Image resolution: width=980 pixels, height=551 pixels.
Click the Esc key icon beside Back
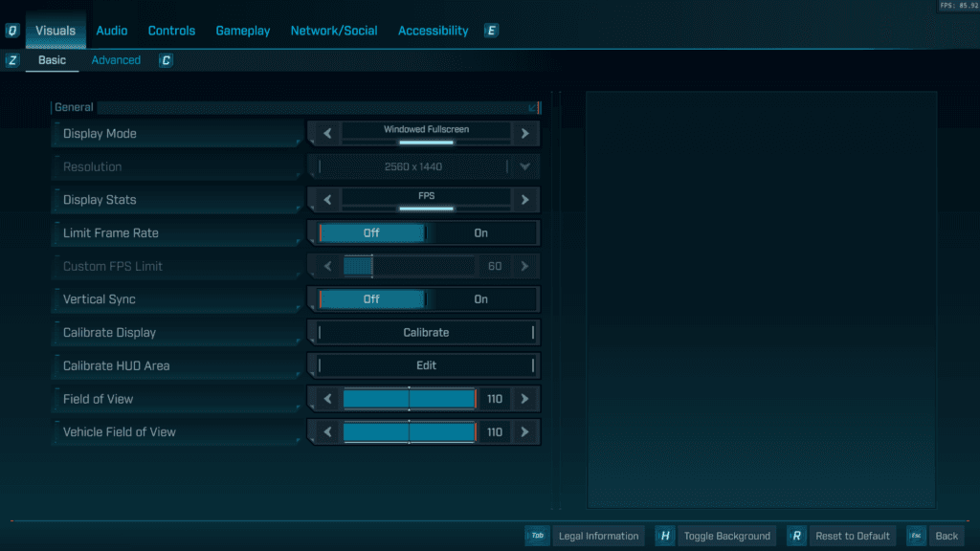click(x=917, y=536)
